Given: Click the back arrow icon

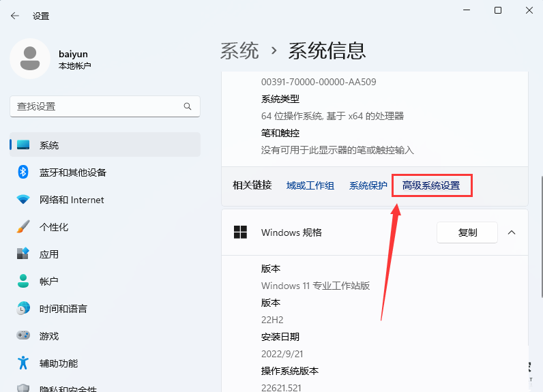Looking at the screenshot, I should pyautogui.click(x=15, y=16).
